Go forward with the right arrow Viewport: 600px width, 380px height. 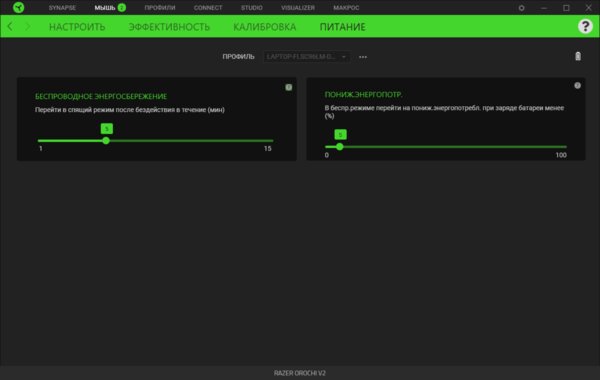point(28,26)
